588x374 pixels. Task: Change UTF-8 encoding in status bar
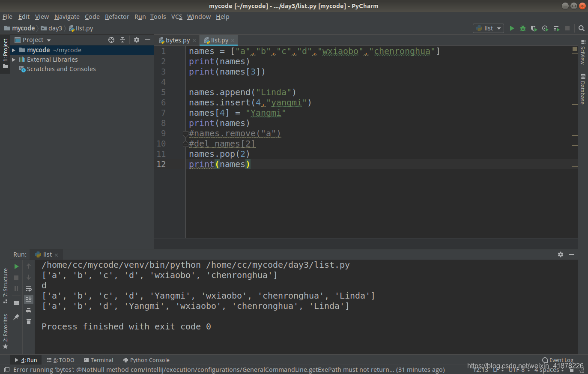coord(519,370)
